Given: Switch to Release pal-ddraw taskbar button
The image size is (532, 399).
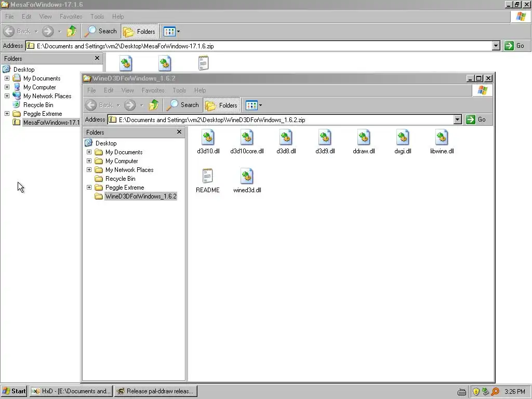Looking at the screenshot, I should click(x=155, y=391).
